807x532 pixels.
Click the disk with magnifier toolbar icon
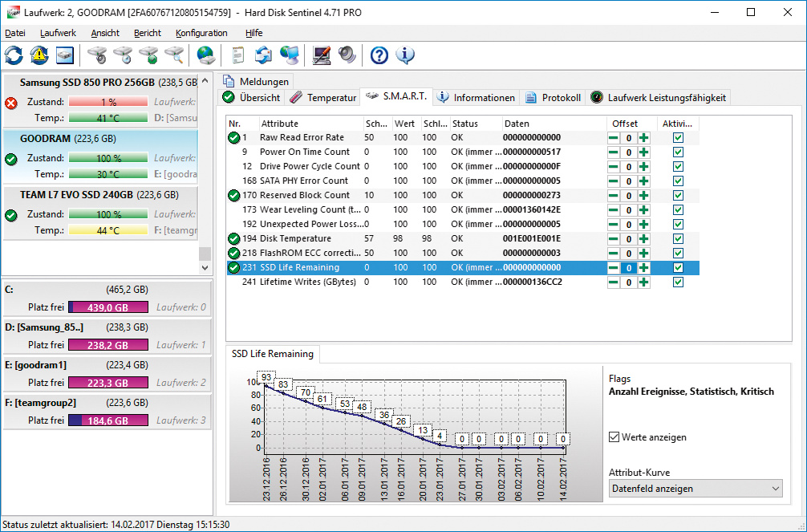[x=174, y=55]
